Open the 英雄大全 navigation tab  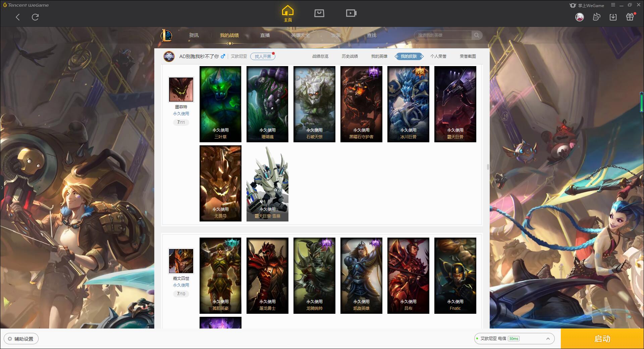(x=301, y=35)
